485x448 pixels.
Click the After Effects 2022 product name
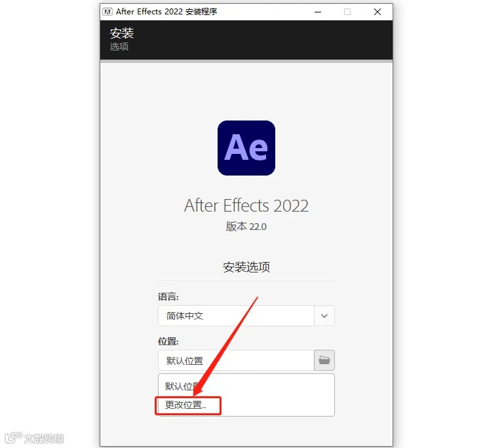pos(246,206)
